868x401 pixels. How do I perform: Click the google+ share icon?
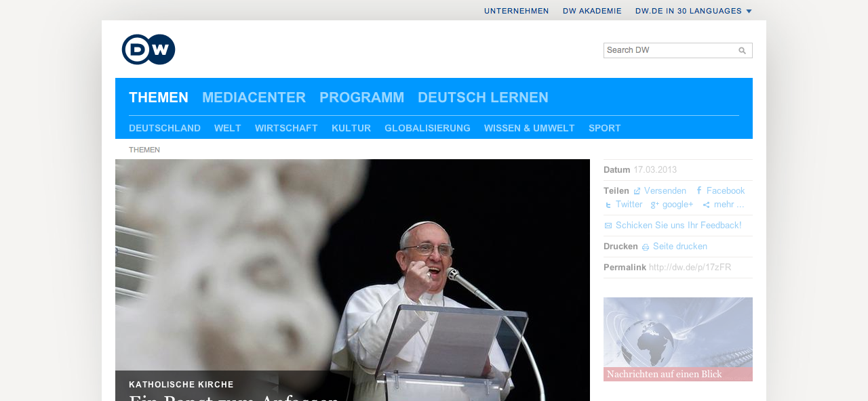pos(654,205)
